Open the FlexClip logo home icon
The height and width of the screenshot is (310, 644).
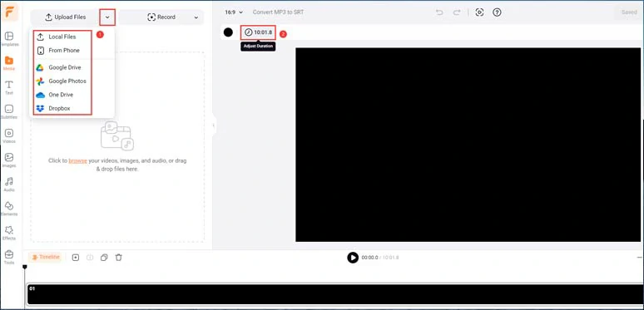(x=9, y=12)
